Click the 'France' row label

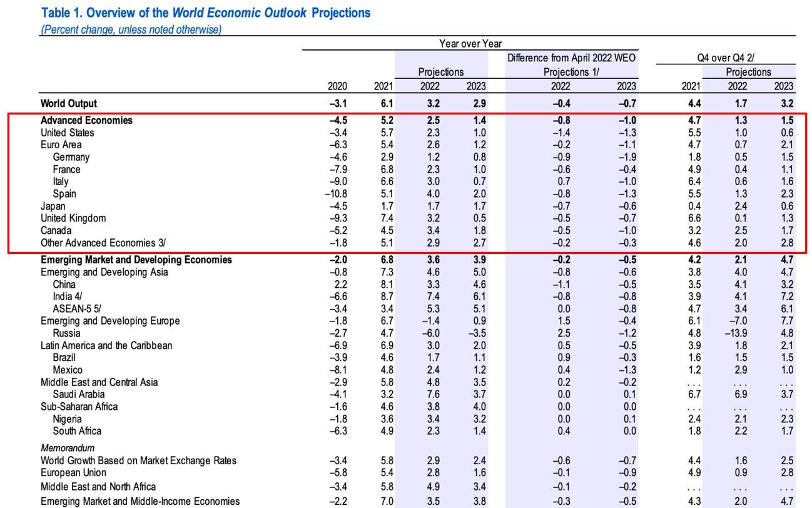pyautogui.click(x=66, y=169)
